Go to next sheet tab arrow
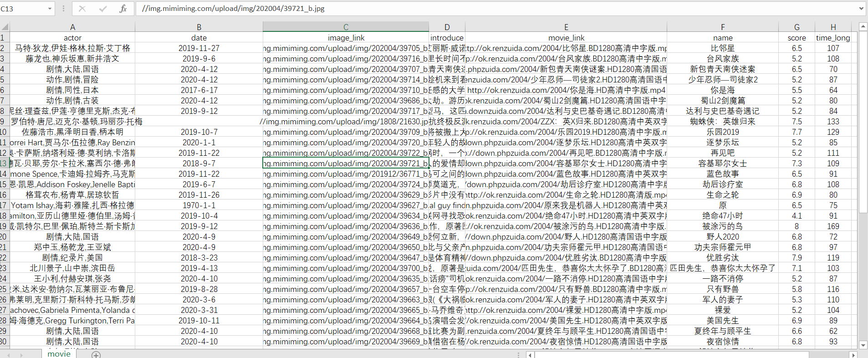The width and height of the screenshot is (868, 358). (21, 354)
